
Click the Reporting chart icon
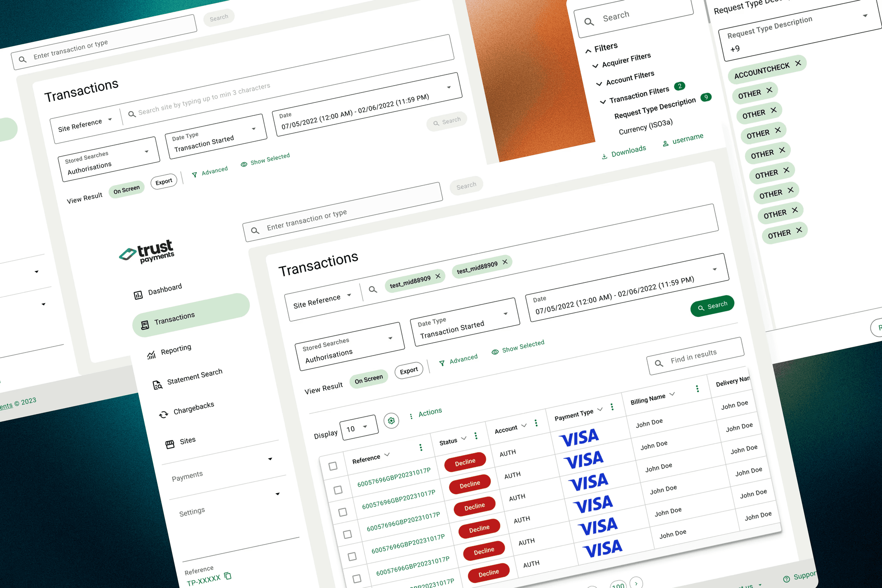[151, 355]
